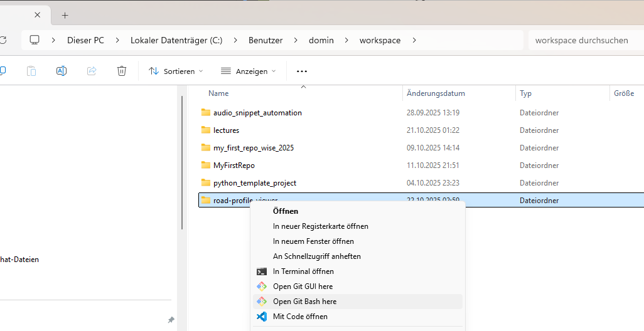The image size is (644, 331).
Task: Click date 09.10.2025 14:14
Action: [x=433, y=148]
